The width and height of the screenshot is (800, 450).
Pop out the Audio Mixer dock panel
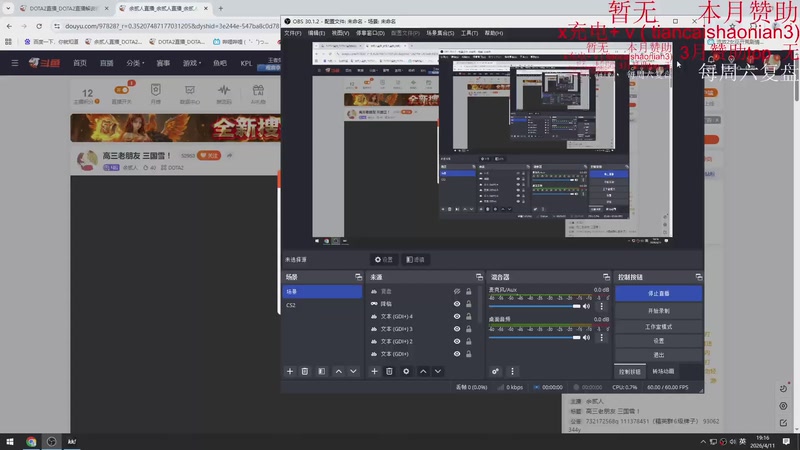606,277
